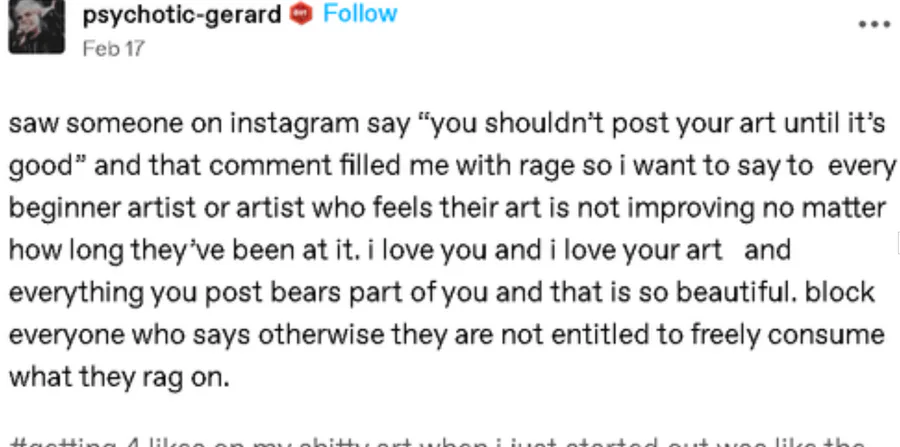Screen dimensions: 900x447
Task: Click the line starting 'saw someone on instagram'
Action: pyautogui.click(x=447, y=125)
